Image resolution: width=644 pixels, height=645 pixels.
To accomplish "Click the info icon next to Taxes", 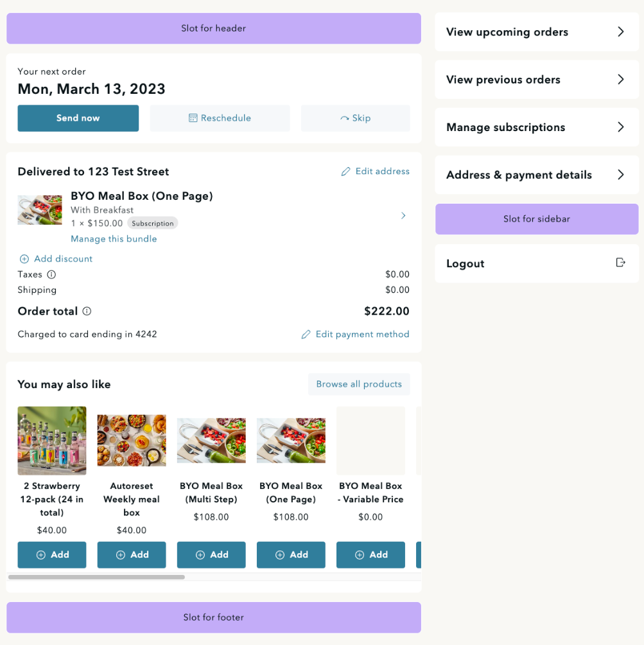I will [53, 274].
